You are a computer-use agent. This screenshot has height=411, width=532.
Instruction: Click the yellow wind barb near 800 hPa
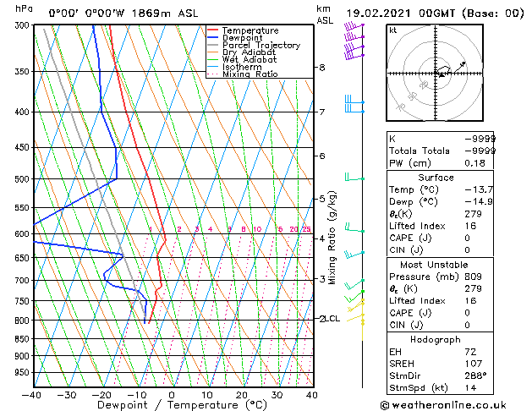(355, 319)
